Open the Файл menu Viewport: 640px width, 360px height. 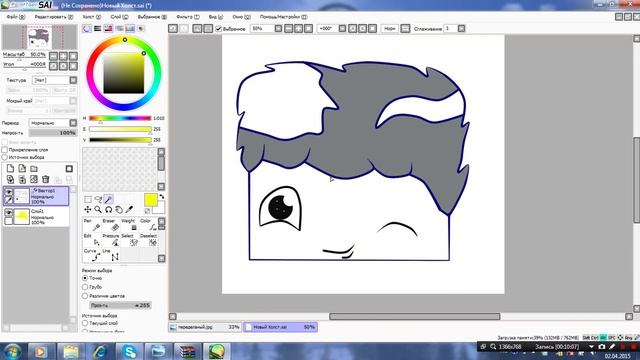[x=16, y=17]
